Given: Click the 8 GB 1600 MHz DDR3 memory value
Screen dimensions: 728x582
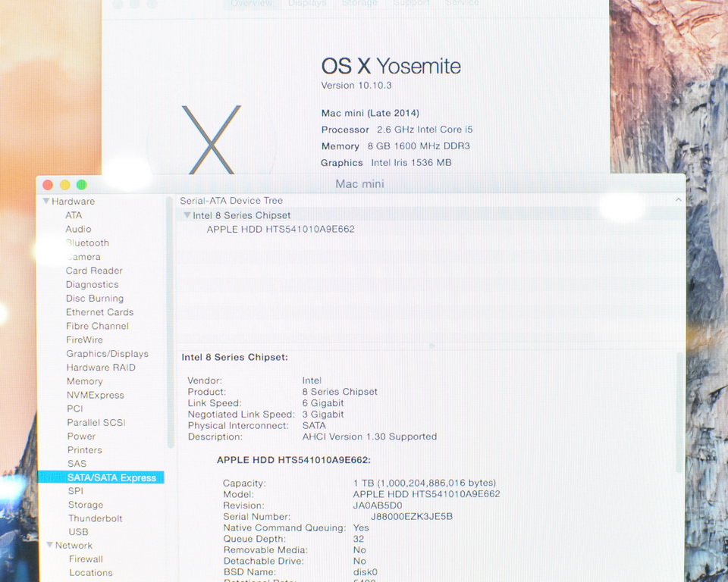Looking at the screenshot, I should point(419,146).
